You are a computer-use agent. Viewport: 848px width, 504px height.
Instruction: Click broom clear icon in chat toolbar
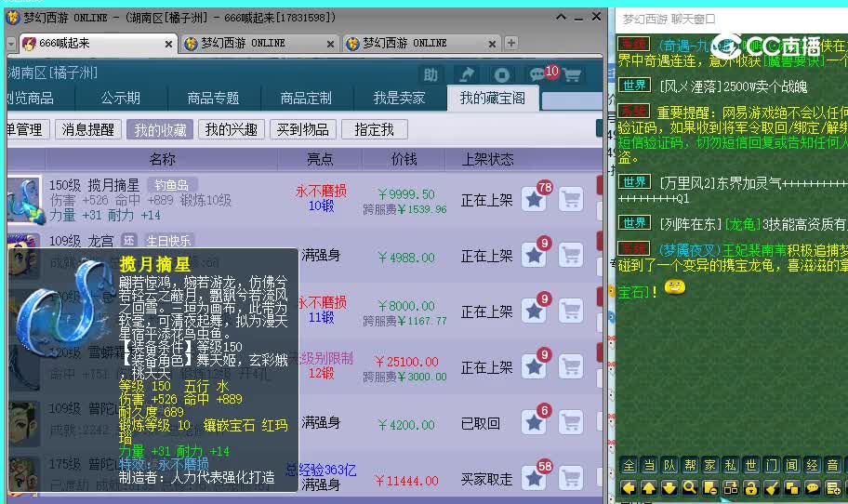(x=772, y=488)
